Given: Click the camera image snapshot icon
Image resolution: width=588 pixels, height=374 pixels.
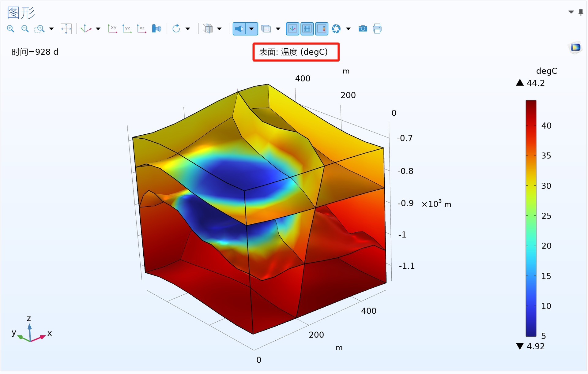Looking at the screenshot, I should coord(363,29).
